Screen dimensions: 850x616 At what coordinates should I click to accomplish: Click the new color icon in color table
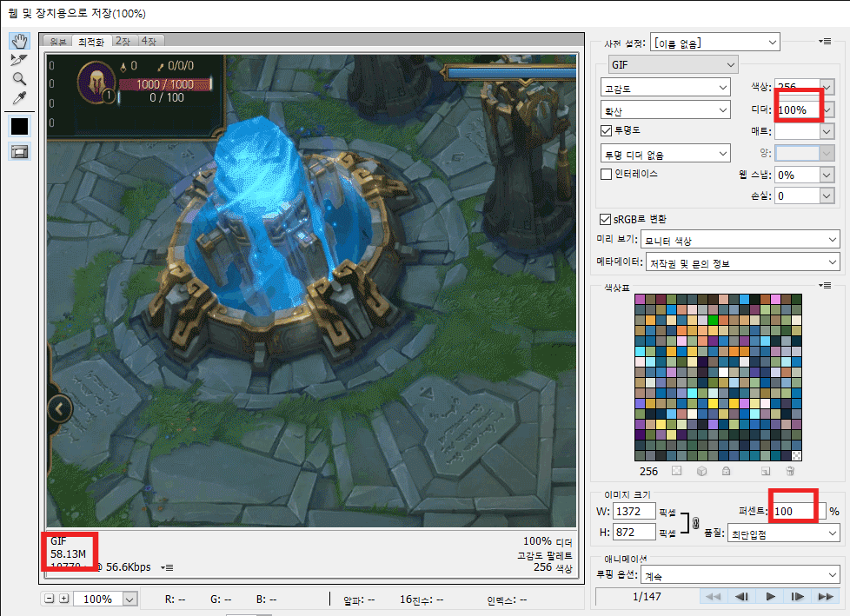766,471
